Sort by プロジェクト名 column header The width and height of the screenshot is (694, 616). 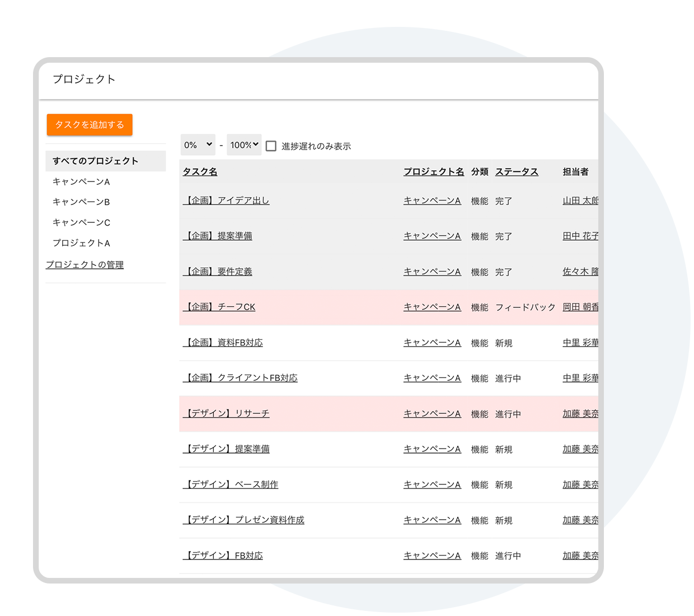click(434, 172)
